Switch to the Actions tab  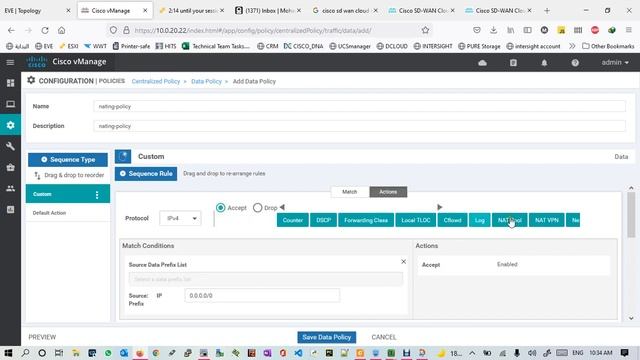click(388, 192)
